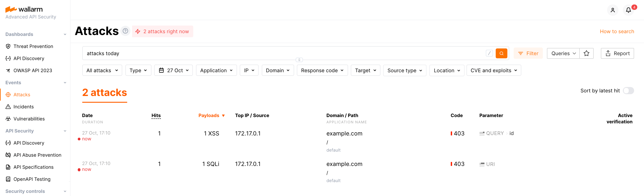Click the collapse handle below search bar
Image resolution: width=644 pixels, height=196 pixels.
tap(299, 60)
